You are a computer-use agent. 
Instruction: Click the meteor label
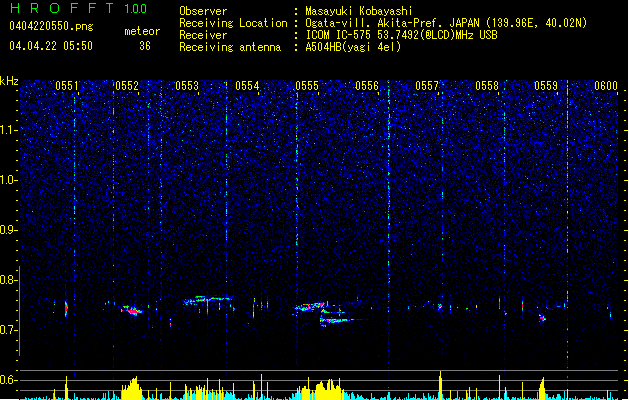tap(142, 31)
